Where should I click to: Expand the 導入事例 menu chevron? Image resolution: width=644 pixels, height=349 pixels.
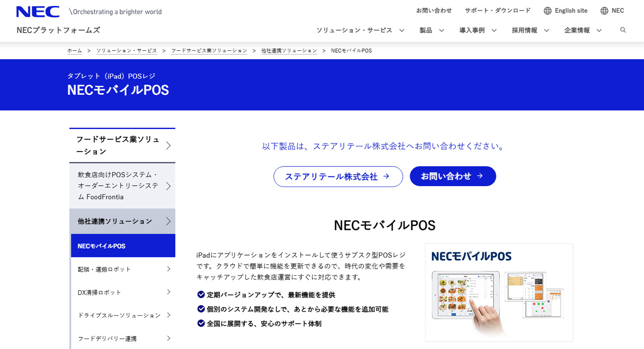click(494, 31)
